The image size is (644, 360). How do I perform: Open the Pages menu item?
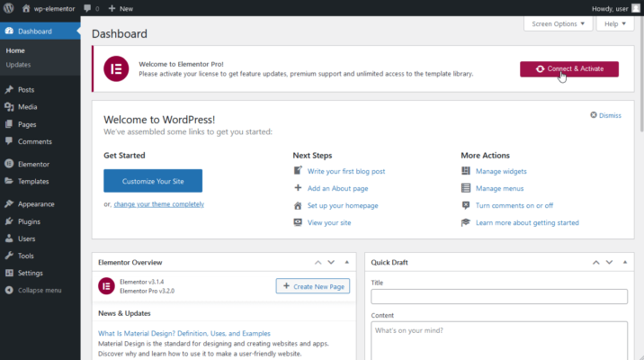(27, 124)
